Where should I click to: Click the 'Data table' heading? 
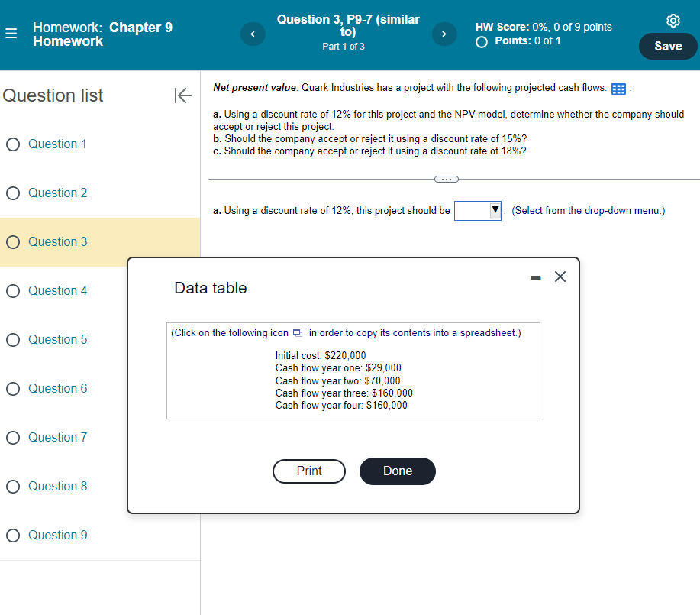pos(210,288)
